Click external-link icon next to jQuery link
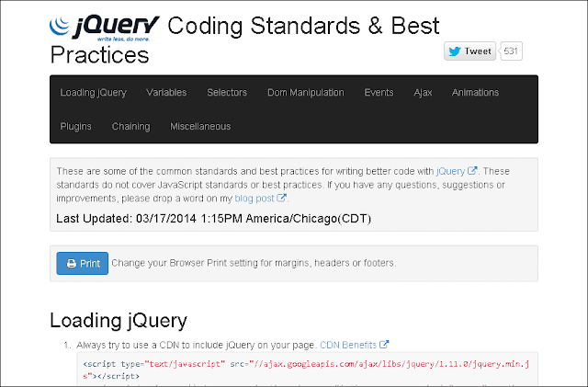The width and height of the screenshot is (588, 387). point(471,171)
